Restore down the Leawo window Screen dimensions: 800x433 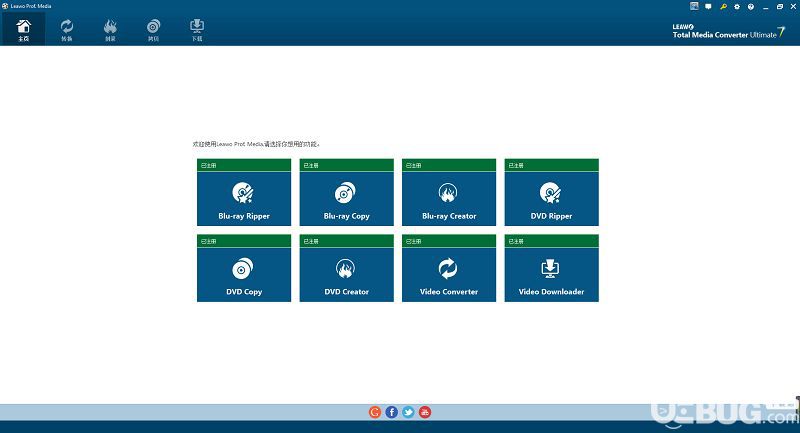tap(780, 7)
